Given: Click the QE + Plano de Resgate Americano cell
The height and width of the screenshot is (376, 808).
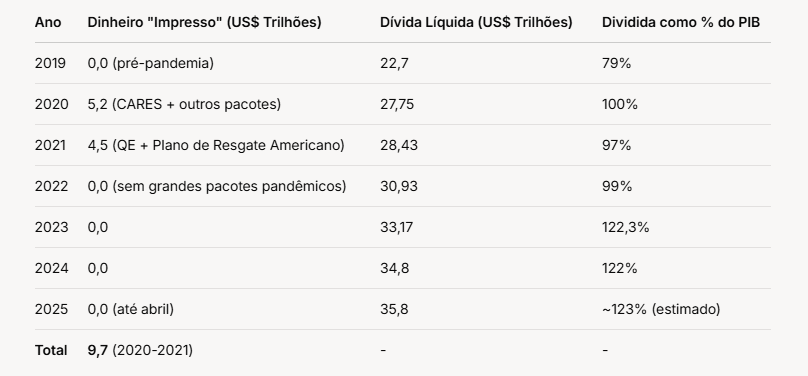Looking at the screenshot, I should [216, 145].
